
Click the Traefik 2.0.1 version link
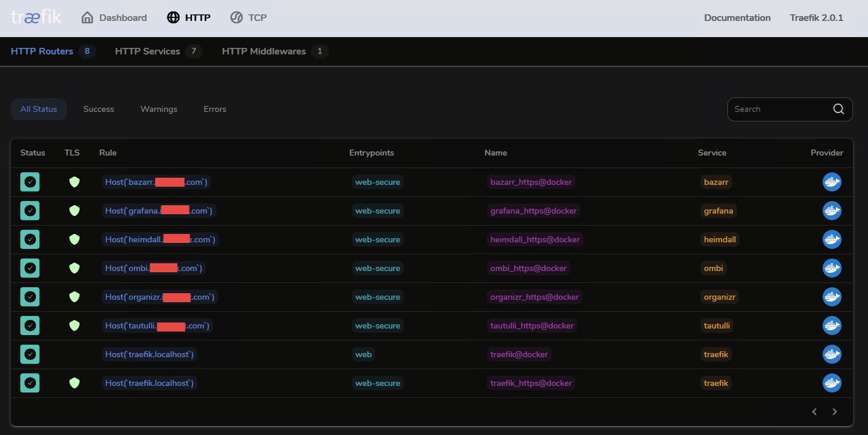(817, 17)
